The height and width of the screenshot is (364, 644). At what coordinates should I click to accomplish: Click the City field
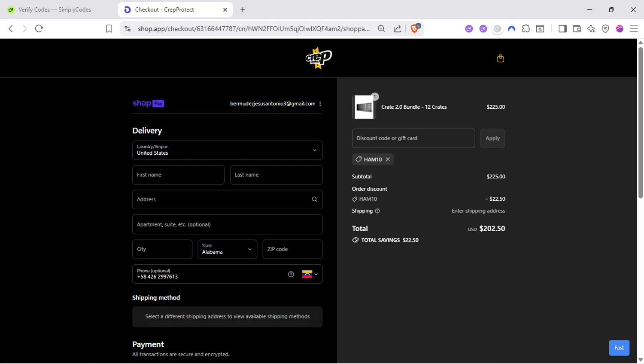[162, 249]
